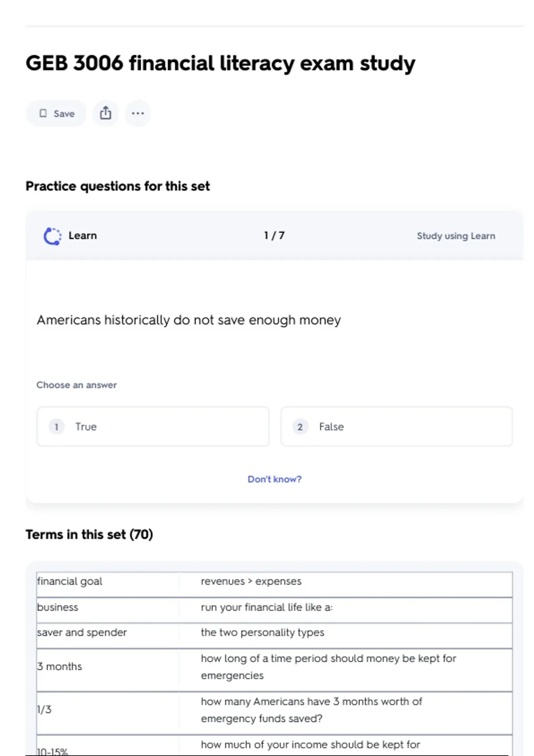
Task: Select the 'financial goal' term row
Action: coord(70,582)
